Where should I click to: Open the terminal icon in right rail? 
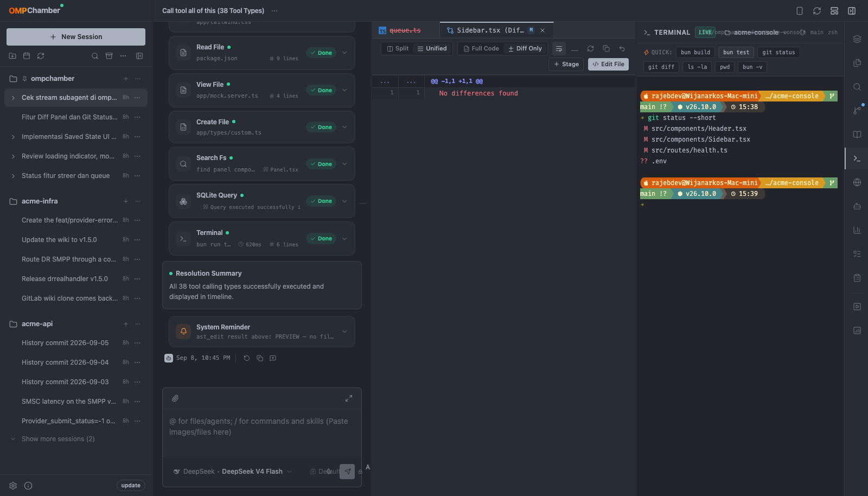click(857, 158)
